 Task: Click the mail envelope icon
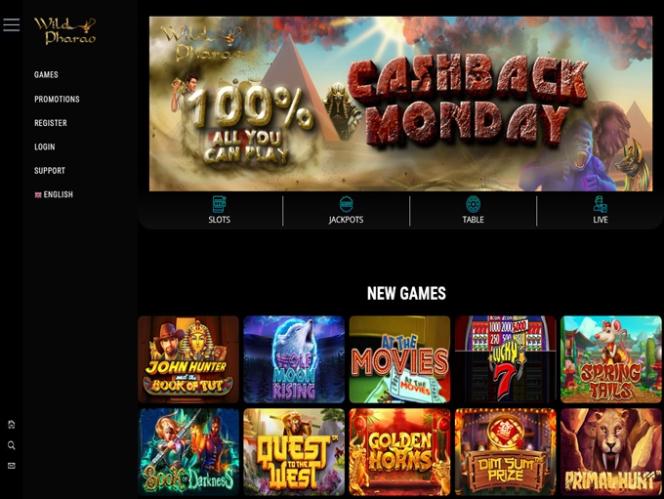(x=11, y=466)
